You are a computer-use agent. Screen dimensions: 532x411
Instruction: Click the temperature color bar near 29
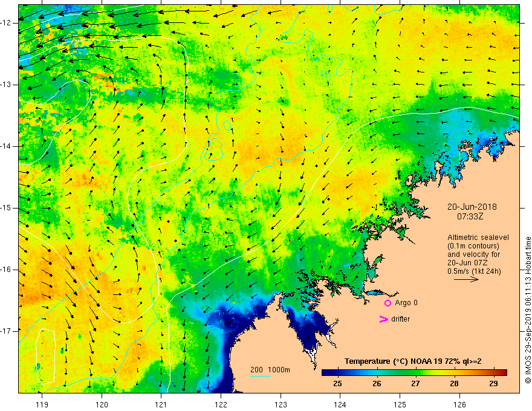tap(493, 373)
